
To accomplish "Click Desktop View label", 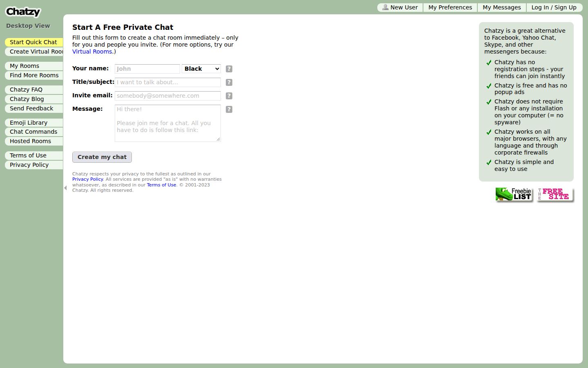I will tap(28, 26).
